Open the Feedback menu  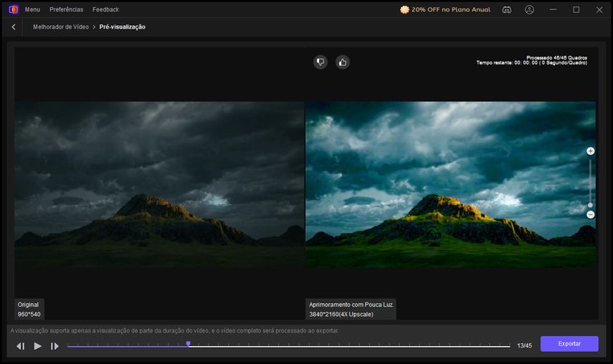[x=105, y=9]
